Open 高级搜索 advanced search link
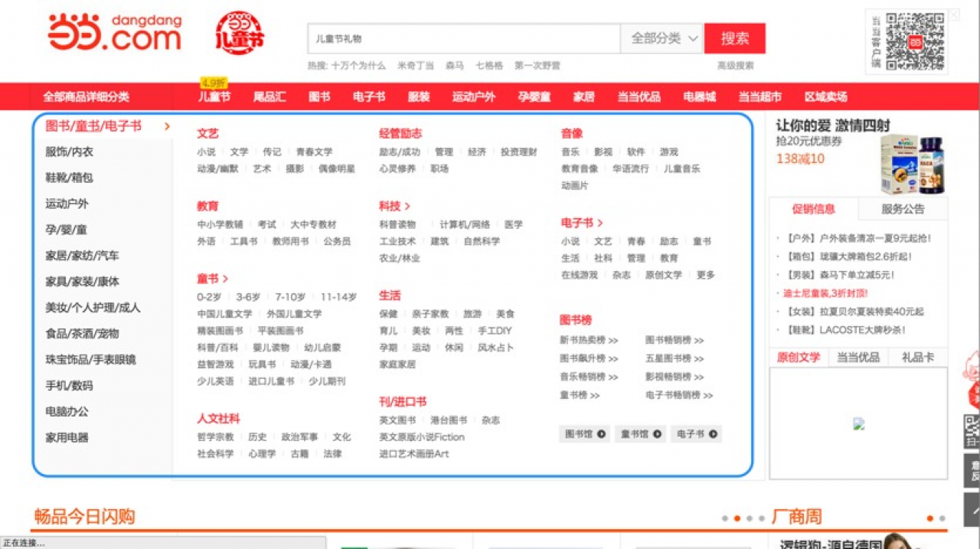980x549 pixels. (735, 66)
